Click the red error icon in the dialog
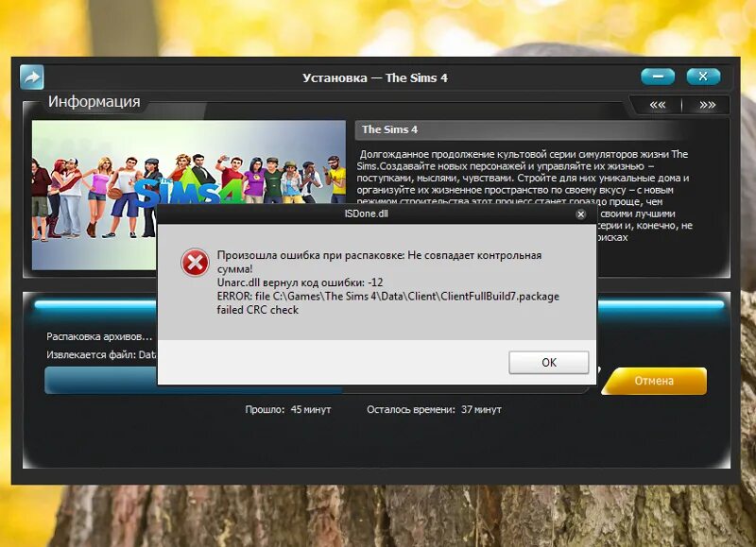 (195, 263)
